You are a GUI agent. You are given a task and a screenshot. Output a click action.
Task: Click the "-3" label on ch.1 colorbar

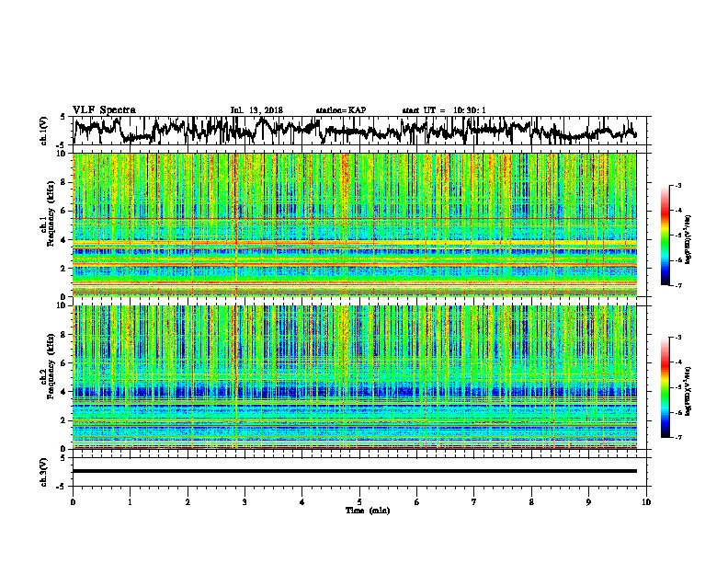tap(677, 185)
